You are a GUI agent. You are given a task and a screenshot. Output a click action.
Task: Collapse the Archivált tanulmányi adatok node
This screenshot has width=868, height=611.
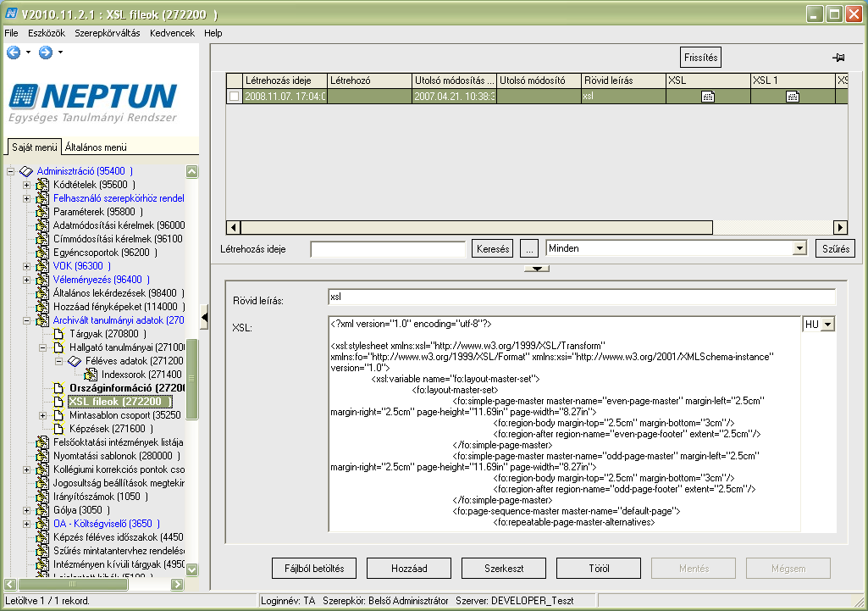pyautogui.click(x=26, y=320)
